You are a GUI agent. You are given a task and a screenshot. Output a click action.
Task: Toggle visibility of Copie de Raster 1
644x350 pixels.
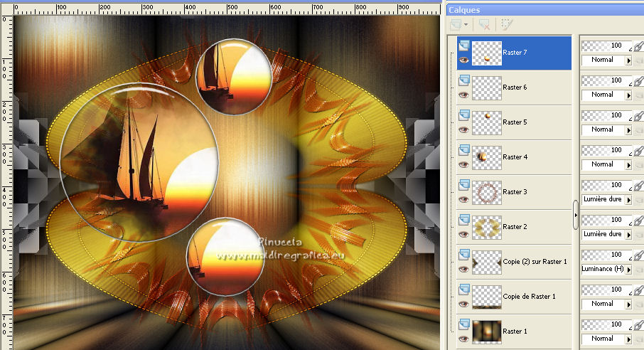(463, 304)
